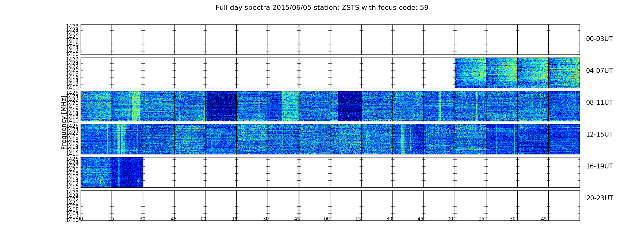Select the 16-19UT row label
The image size is (644, 245).
pyautogui.click(x=599, y=166)
